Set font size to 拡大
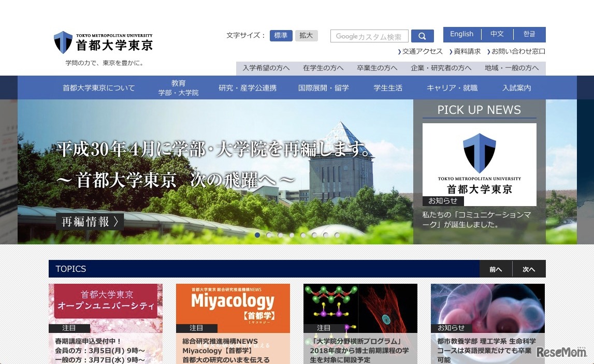 tap(306, 35)
